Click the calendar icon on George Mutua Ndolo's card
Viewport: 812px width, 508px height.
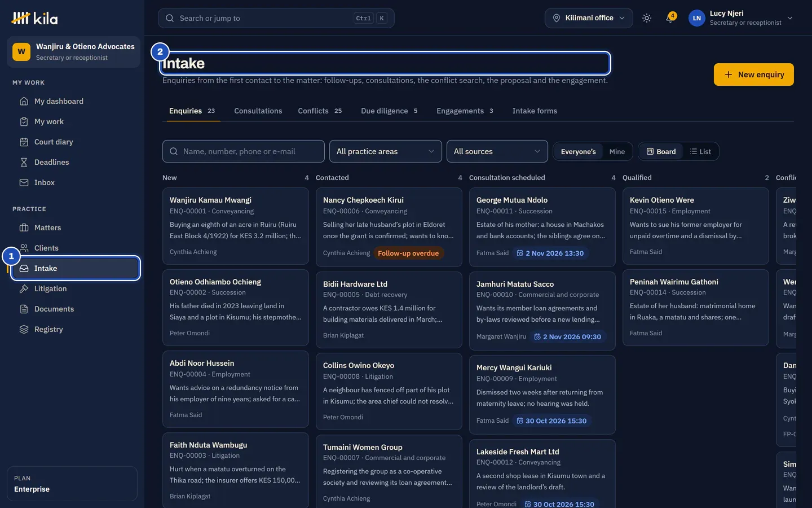tap(520, 253)
